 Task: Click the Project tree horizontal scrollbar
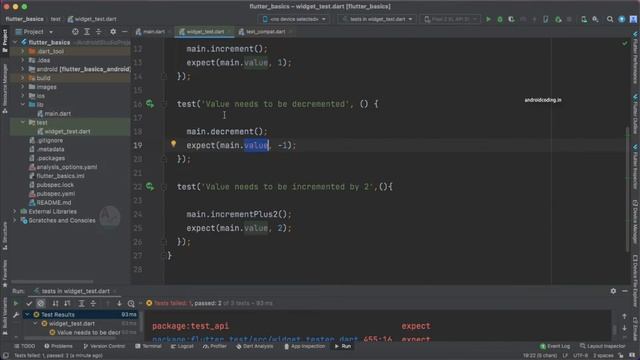point(52,282)
